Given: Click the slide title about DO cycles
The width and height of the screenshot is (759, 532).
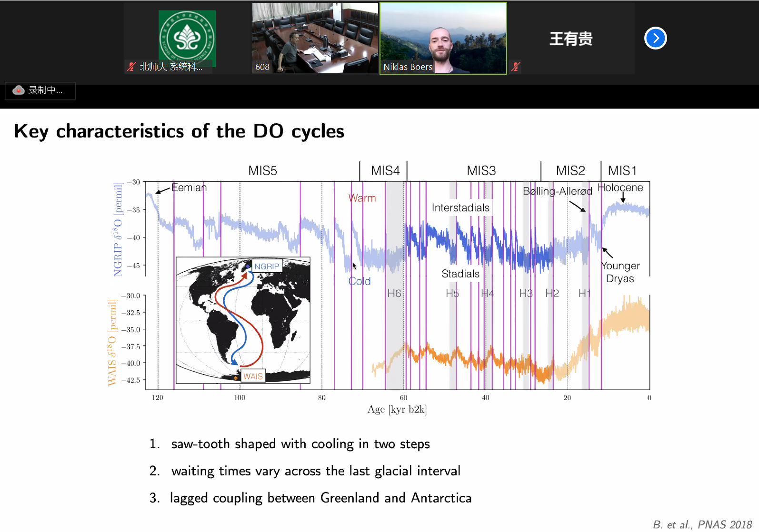Looking at the screenshot, I should pyautogui.click(x=179, y=131).
